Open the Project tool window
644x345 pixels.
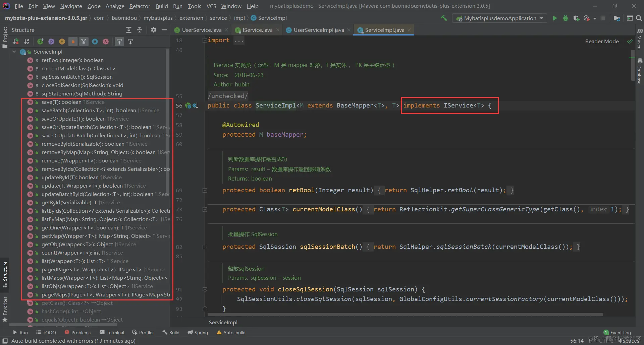[5, 38]
